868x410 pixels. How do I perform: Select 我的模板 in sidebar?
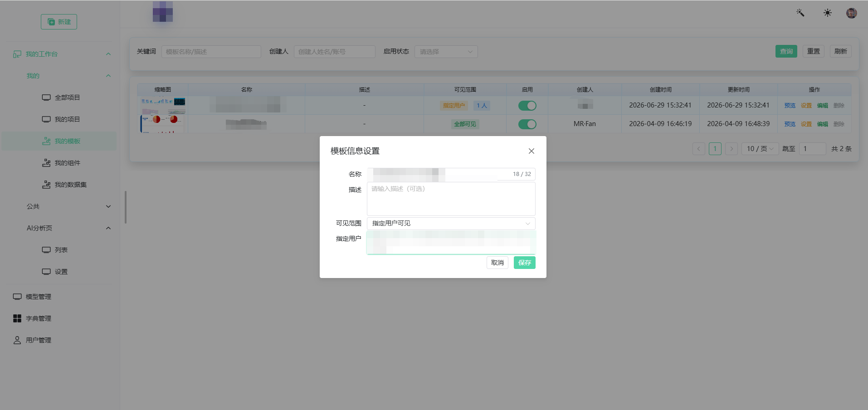(x=59, y=141)
